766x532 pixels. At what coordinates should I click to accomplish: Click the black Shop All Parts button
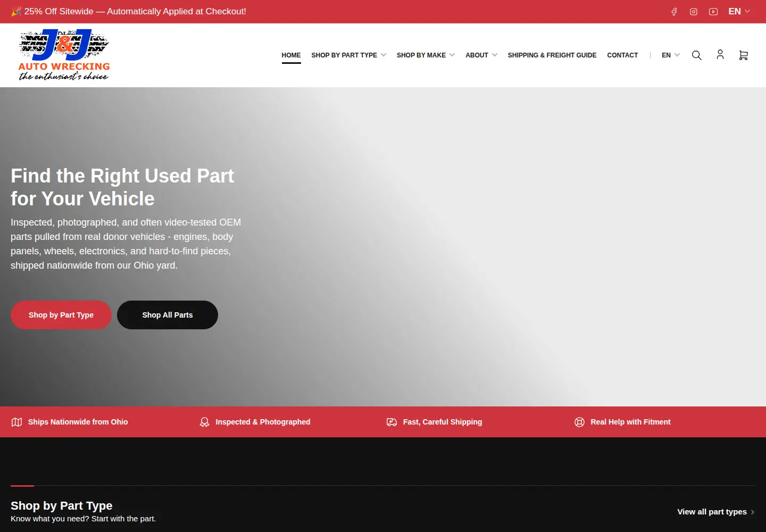coord(168,315)
